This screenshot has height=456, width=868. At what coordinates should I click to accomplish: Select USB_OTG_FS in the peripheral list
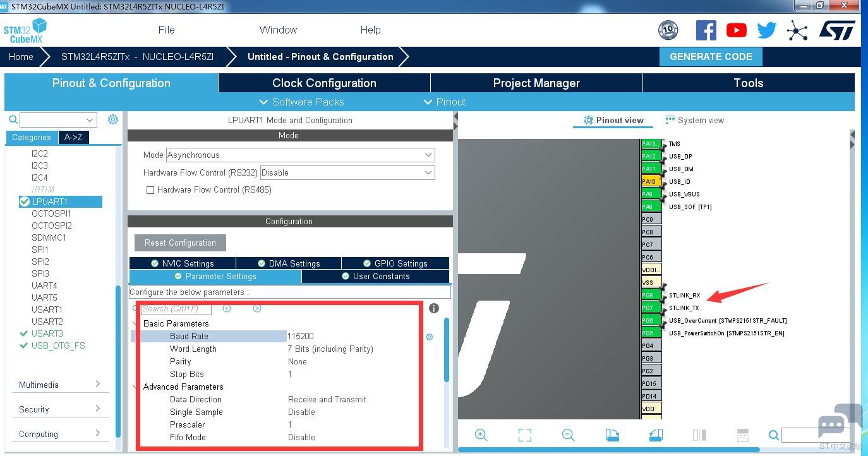point(58,345)
